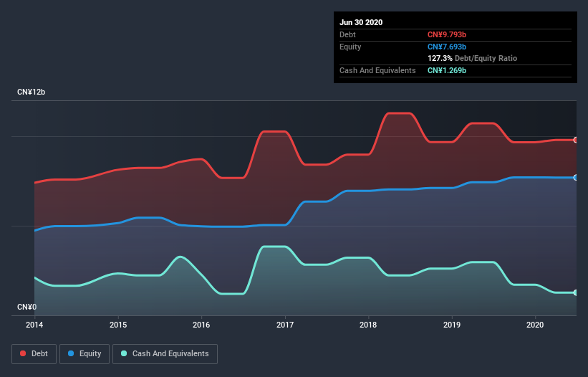Click the CN¥9.793b debt value

pos(447,34)
